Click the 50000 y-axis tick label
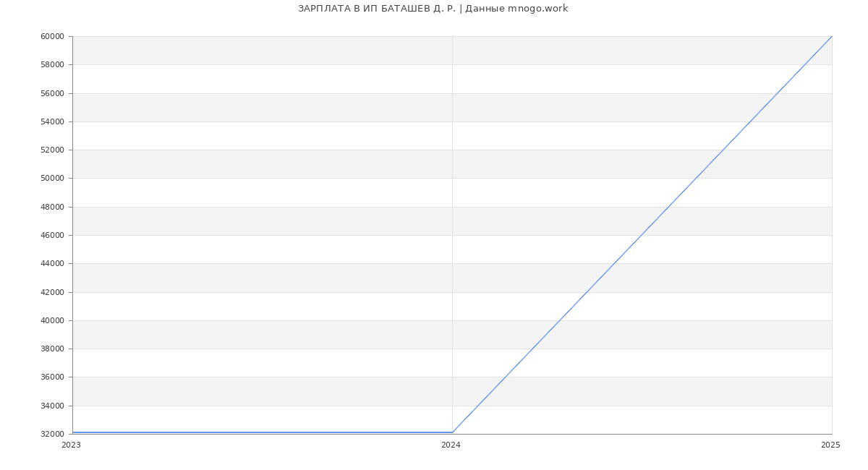The height and width of the screenshot is (470, 868). coord(53,179)
